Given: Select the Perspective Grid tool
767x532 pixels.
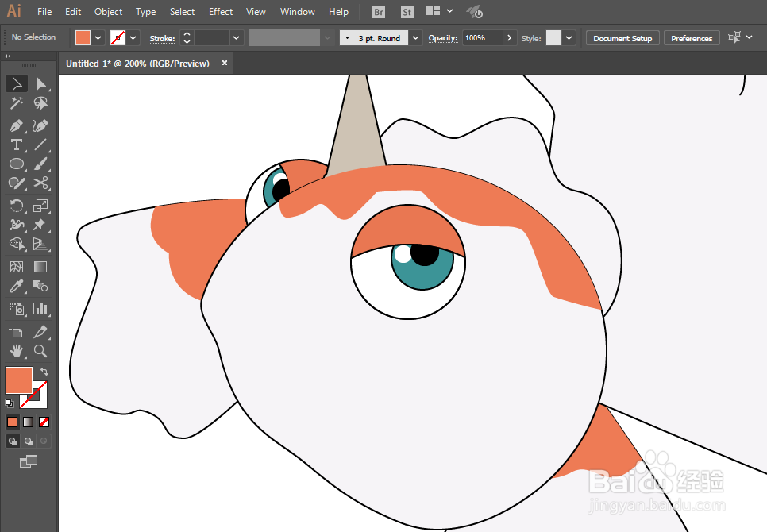Looking at the screenshot, I should [40, 244].
